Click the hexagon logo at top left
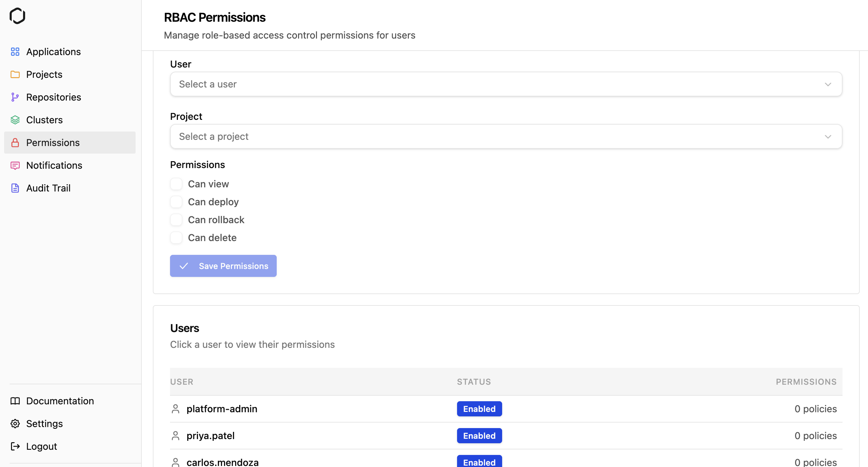Image resolution: width=868 pixels, height=467 pixels. [x=18, y=16]
